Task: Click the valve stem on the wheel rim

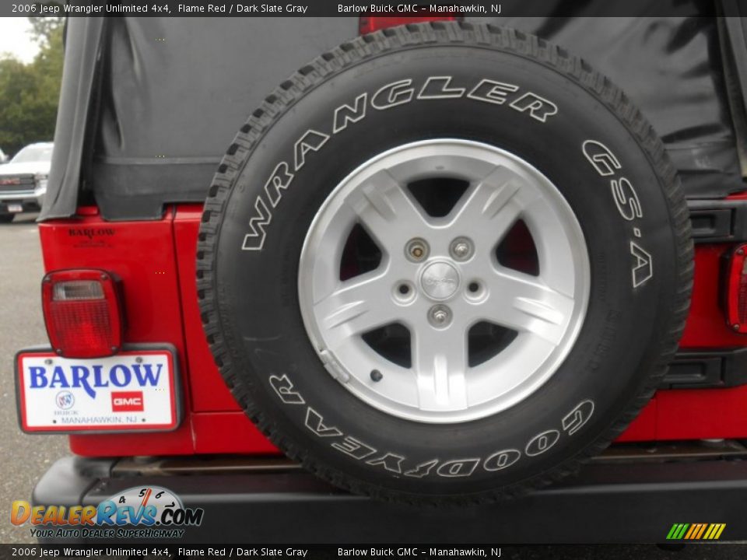Action: 376,375
